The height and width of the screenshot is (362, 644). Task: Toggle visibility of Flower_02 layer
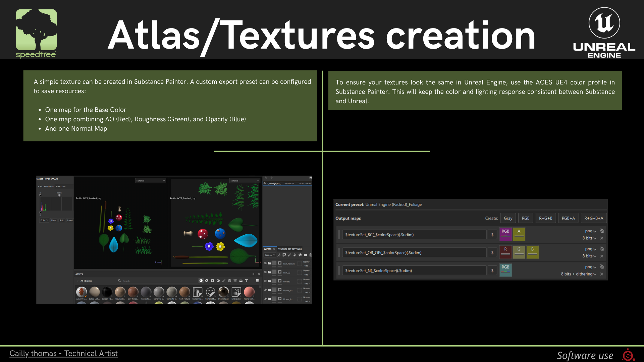point(265,290)
